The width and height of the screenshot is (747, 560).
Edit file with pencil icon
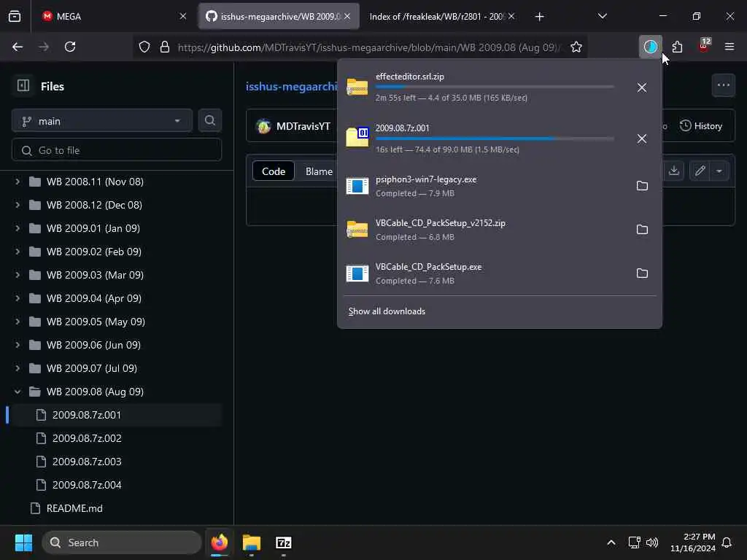tap(700, 171)
